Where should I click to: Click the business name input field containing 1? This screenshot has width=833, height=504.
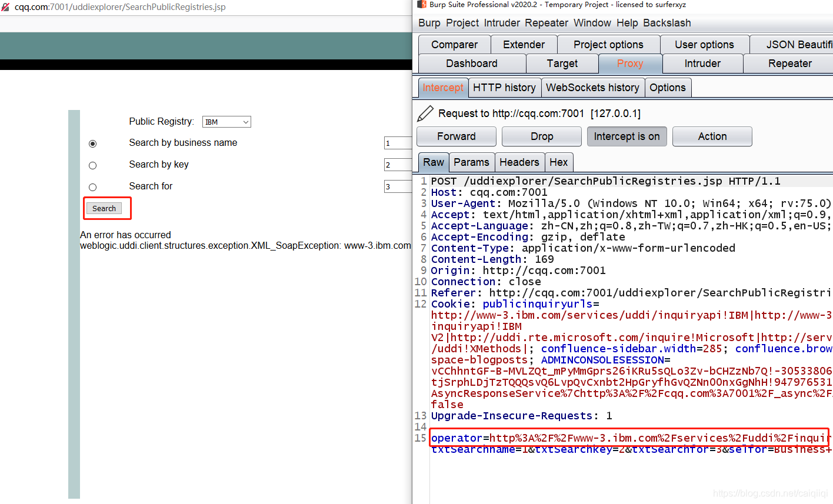(x=398, y=143)
